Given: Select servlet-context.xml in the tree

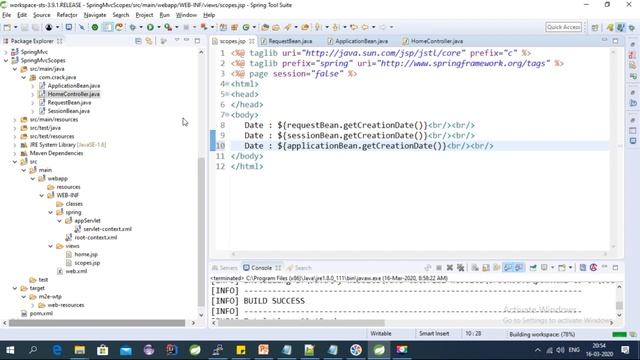Looking at the screenshot, I should (x=107, y=229).
